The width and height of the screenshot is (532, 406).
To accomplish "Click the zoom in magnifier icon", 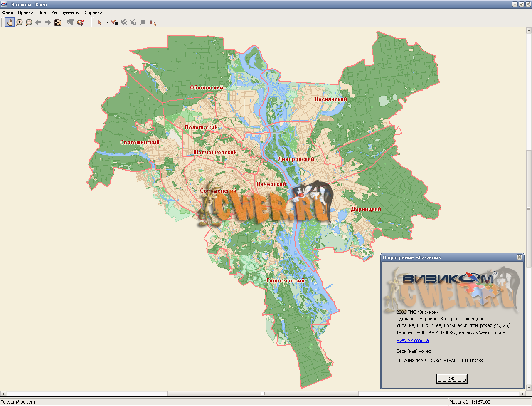I will coord(19,22).
